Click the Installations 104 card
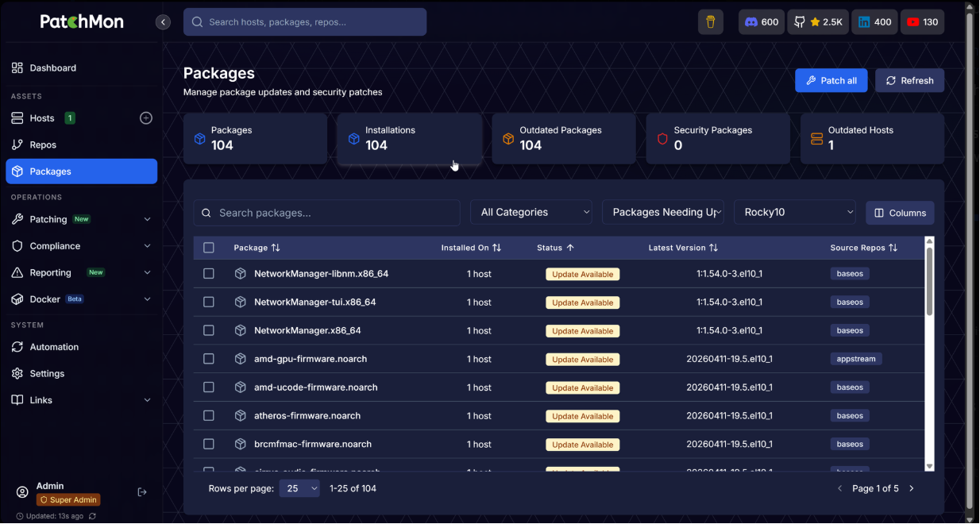 [409, 139]
